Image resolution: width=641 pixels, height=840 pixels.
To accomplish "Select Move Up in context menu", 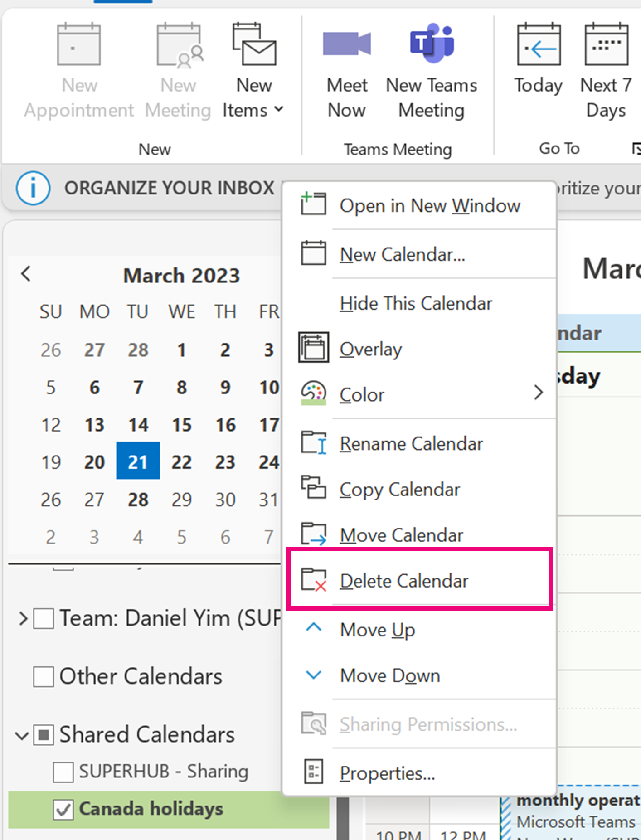I will click(x=377, y=630).
